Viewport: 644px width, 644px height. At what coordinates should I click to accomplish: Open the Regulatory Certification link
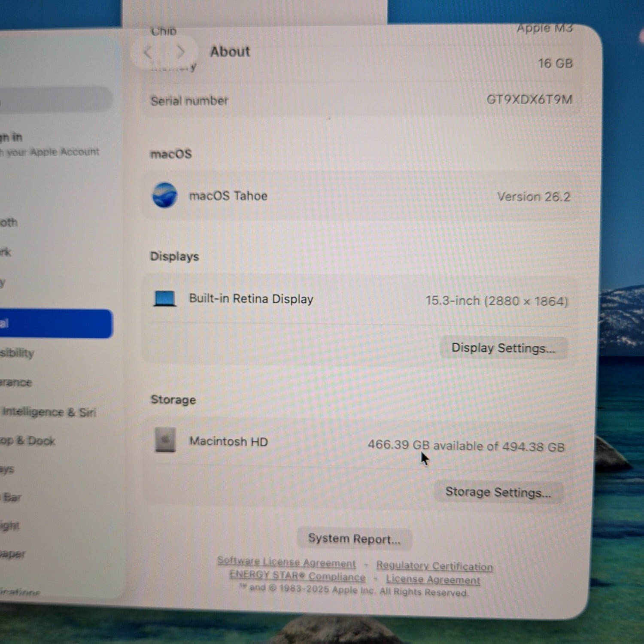pos(434,566)
